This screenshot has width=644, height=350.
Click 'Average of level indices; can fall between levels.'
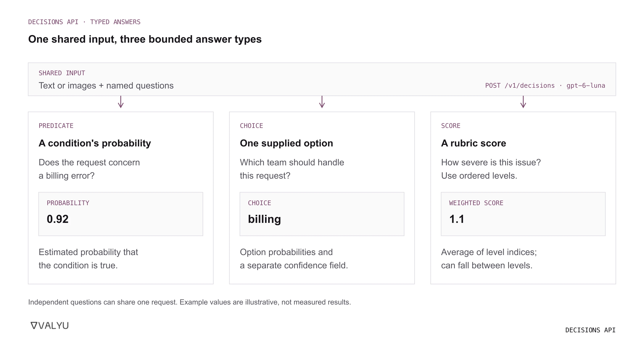click(x=489, y=258)
